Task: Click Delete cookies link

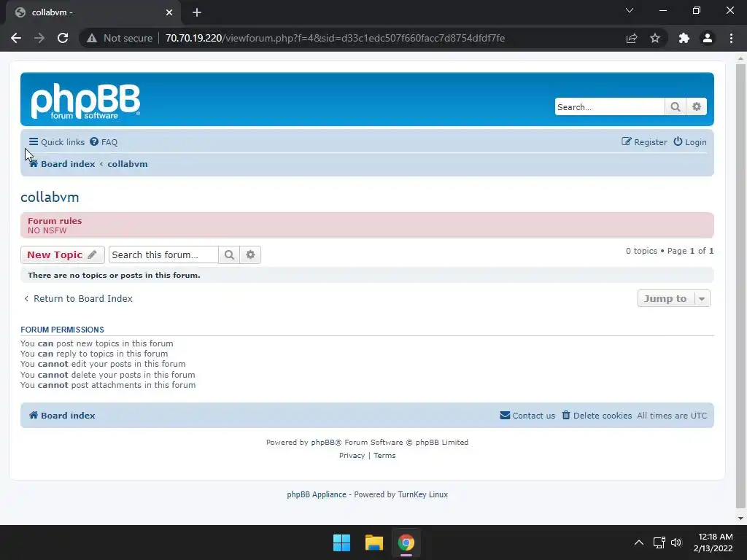Action: [x=597, y=415]
